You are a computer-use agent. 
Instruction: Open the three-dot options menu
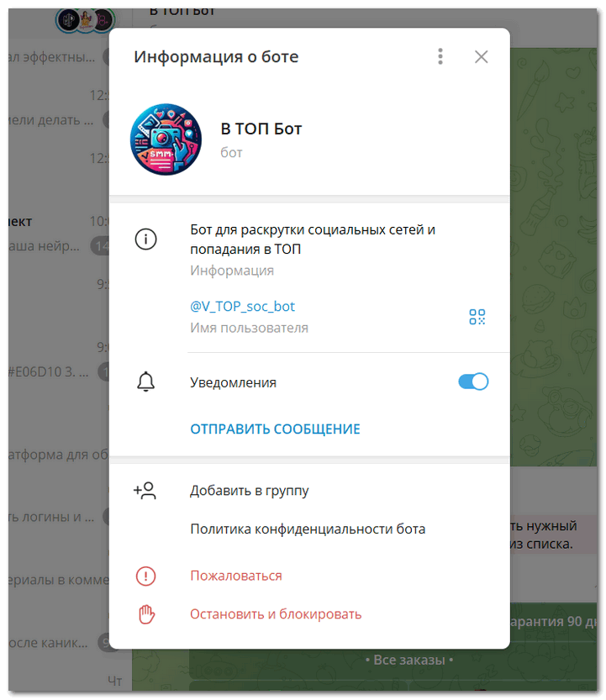coord(440,56)
